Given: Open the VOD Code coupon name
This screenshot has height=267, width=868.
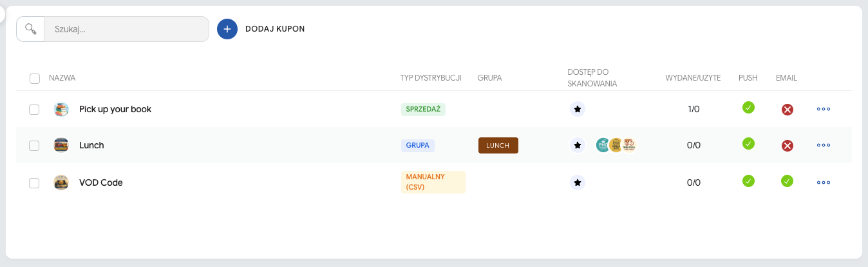Looking at the screenshot, I should tap(101, 183).
